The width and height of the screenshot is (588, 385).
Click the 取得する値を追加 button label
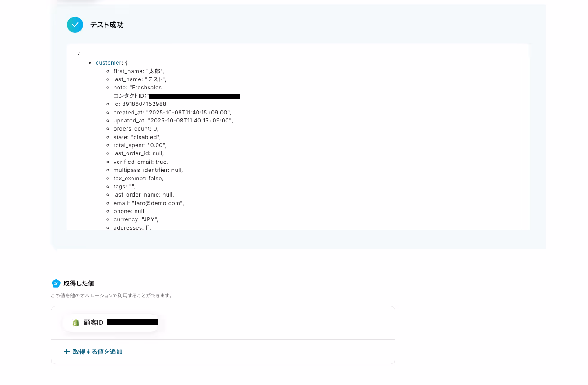coord(97,352)
